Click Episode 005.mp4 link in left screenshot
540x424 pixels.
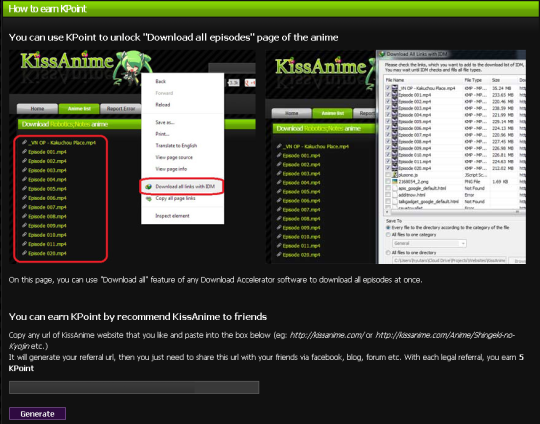coord(47,189)
